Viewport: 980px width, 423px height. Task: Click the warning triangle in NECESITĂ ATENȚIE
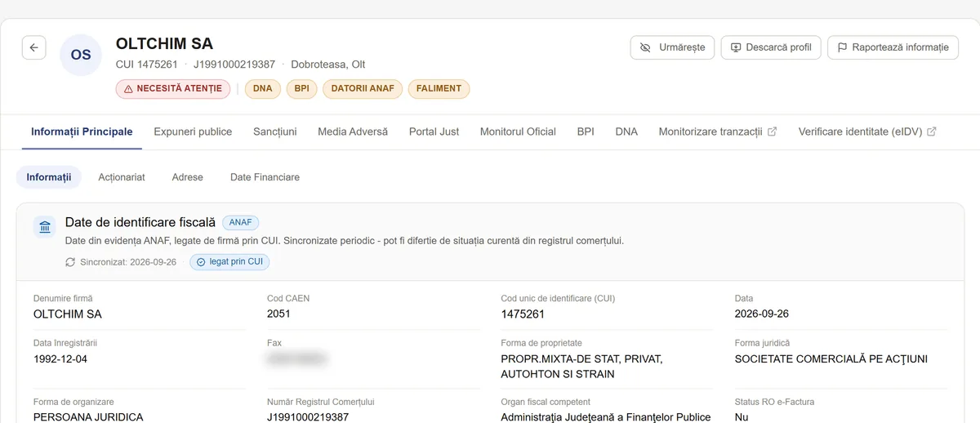coord(128,89)
